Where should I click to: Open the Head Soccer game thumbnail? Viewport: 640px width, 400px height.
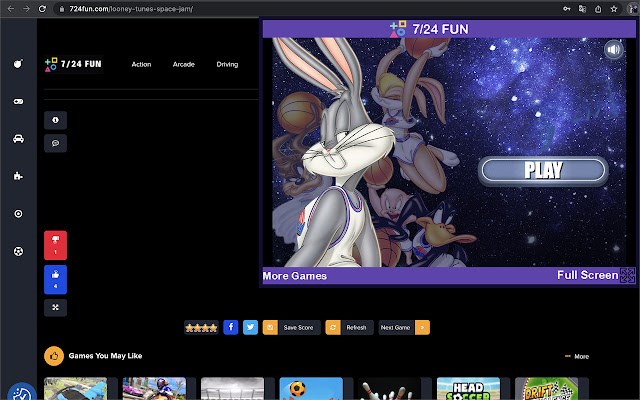point(468,389)
